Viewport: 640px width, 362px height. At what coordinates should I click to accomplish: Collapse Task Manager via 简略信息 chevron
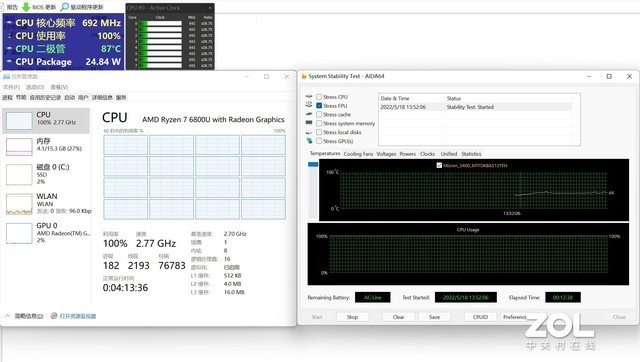(x=7, y=316)
